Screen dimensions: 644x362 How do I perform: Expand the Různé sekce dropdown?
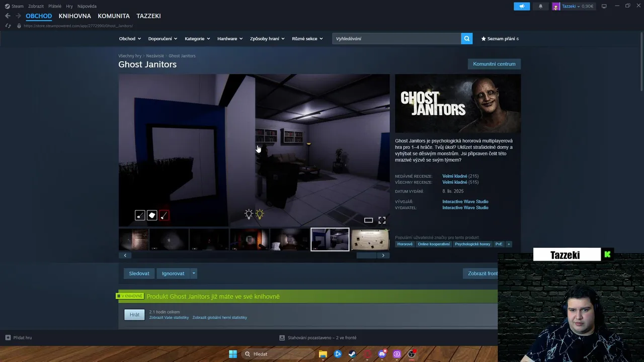[x=307, y=39]
